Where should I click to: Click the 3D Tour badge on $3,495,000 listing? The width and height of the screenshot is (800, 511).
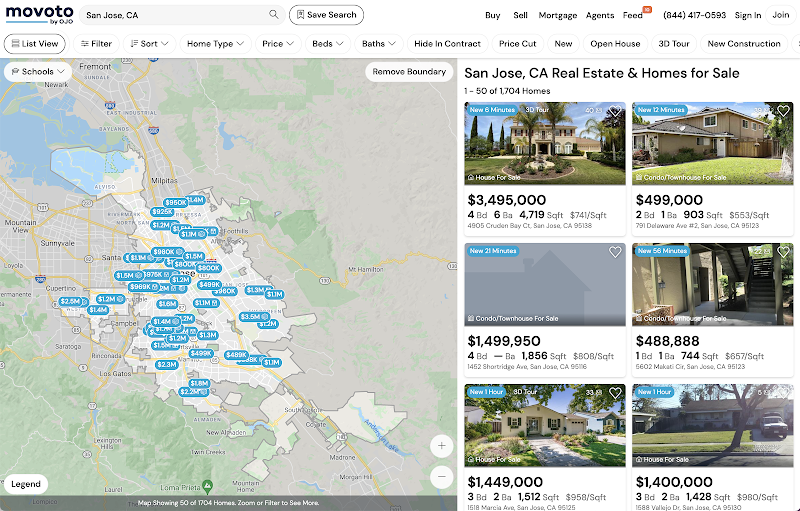click(537, 110)
